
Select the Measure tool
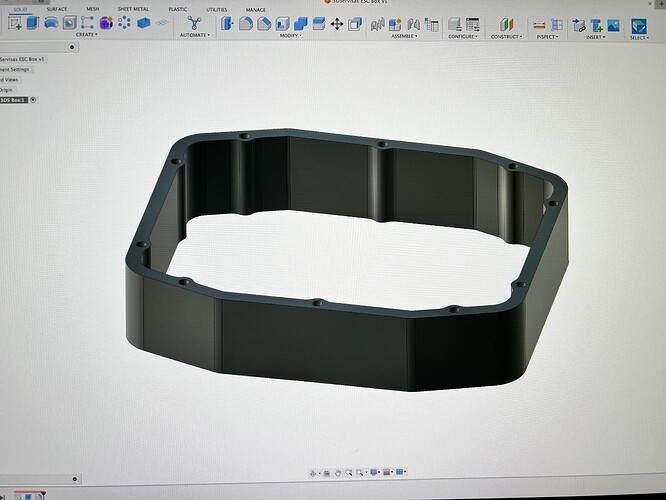click(x=539, y=25)
